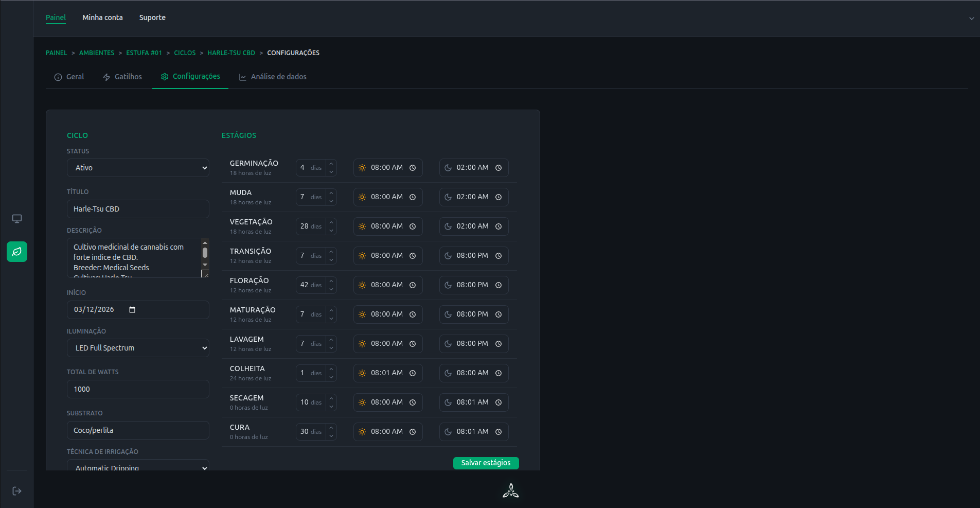Open Técnica de Irrigação dropdown
Image resolution: width=980 pixels, height=508 pixels.
point(138,465)
